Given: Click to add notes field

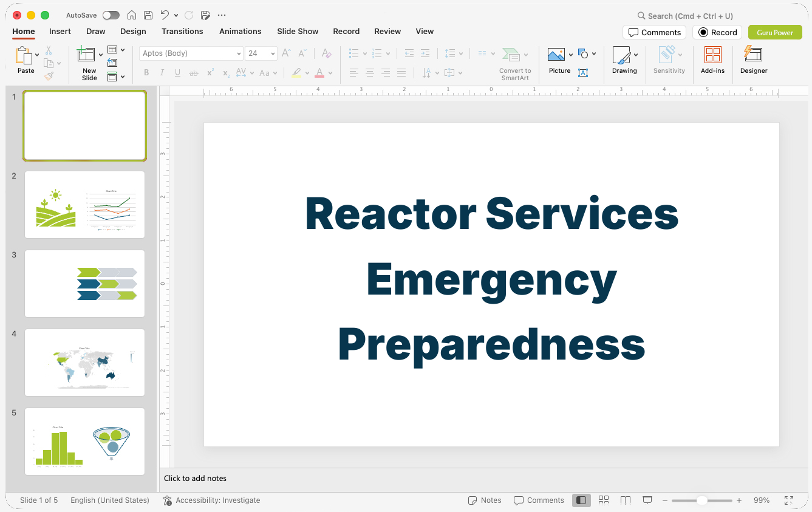Looking at the screenshot, I should [195, 479].
